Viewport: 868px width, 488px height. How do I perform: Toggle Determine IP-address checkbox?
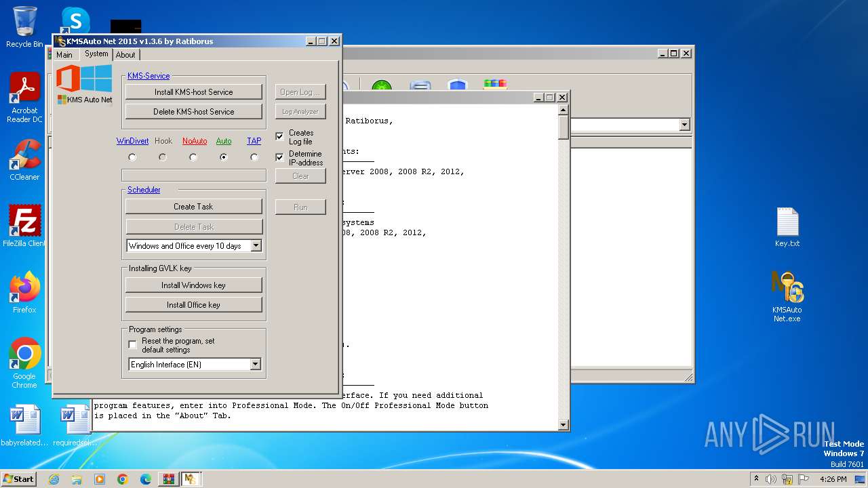coord(279,157)
